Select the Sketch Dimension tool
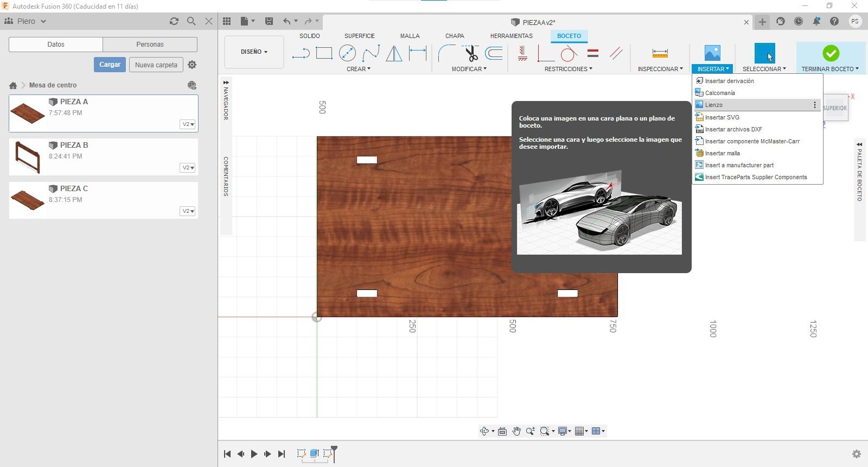868x467 pixels. (x=418, y=53)
